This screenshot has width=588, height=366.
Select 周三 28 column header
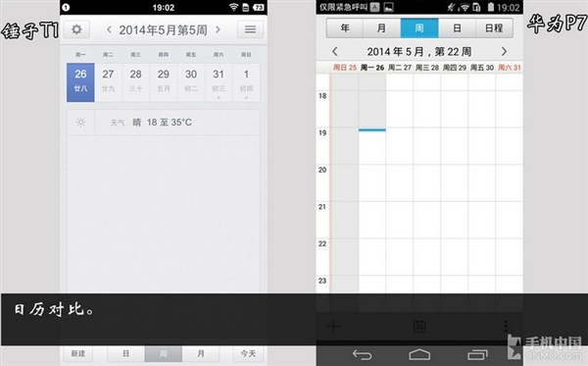point(426,68)
